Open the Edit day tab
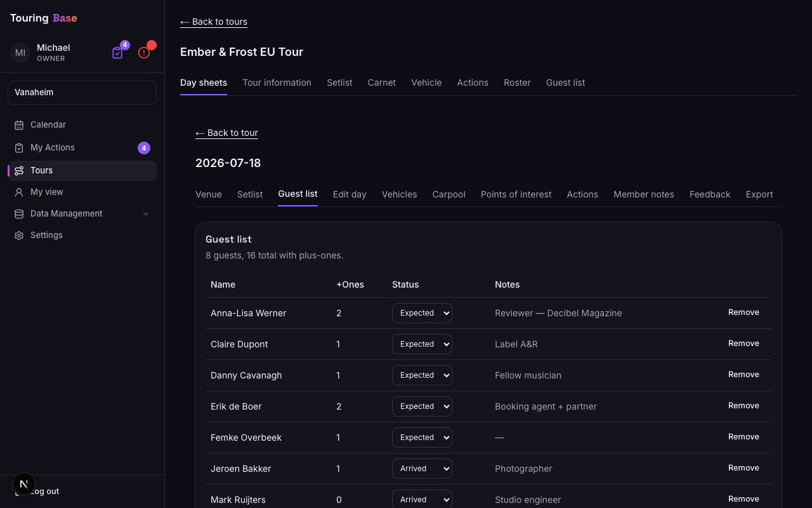812x508 pixels. 350,194
